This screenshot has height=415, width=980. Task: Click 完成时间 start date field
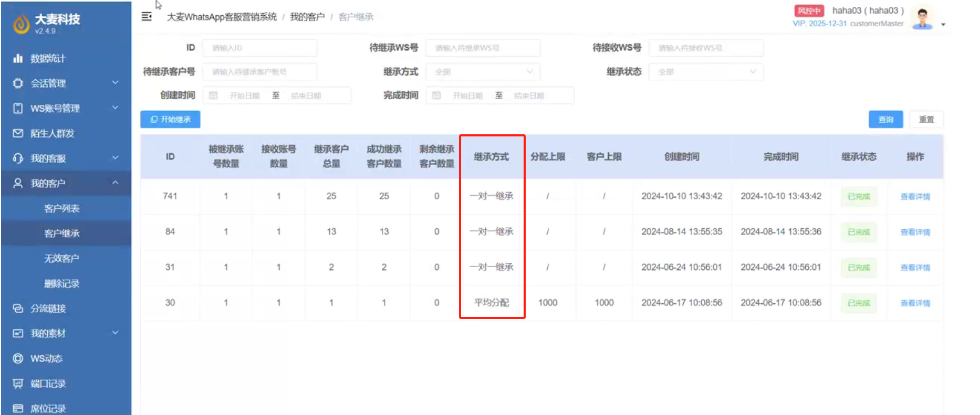click(x=468, y=95)
